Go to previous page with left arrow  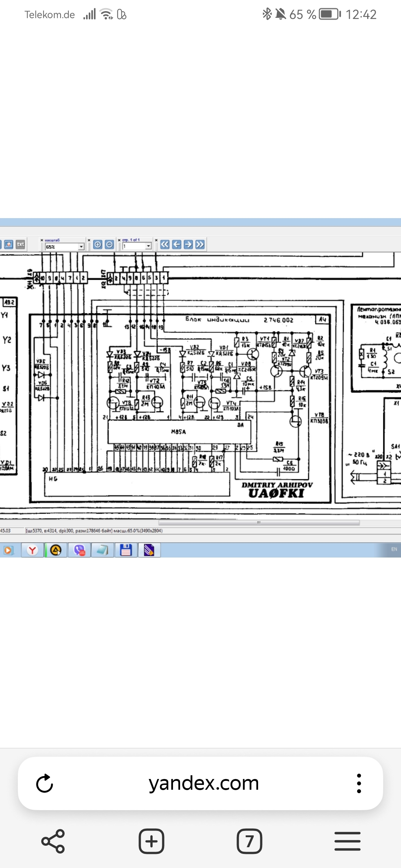point(177,244)
